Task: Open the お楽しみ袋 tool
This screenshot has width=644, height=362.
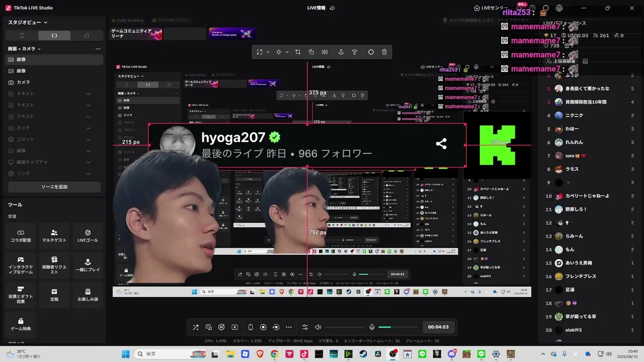Action: pos(88,295)
